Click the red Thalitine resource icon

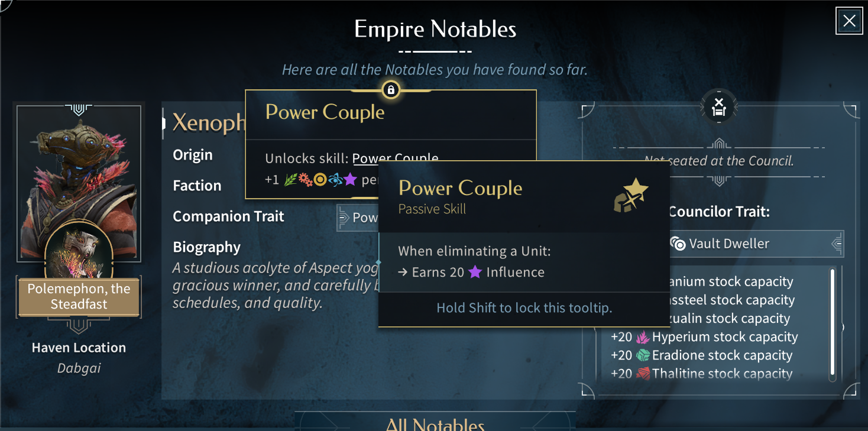[x=642, y=374]
